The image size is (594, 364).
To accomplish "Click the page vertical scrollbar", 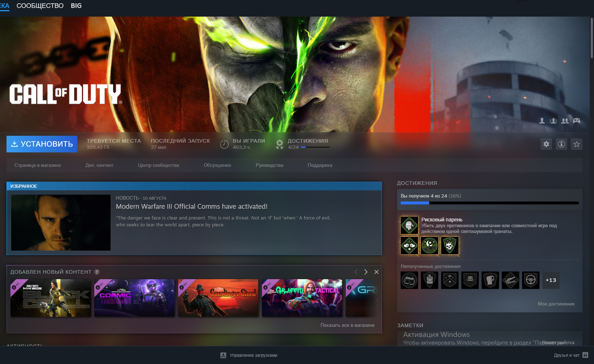I will [591, 38].
